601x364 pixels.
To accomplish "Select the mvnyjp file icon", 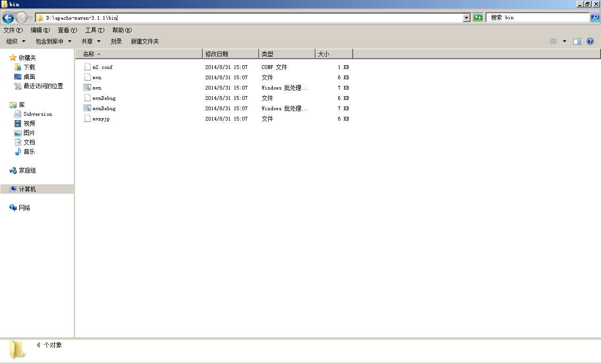I will click(x=87, y=119).
